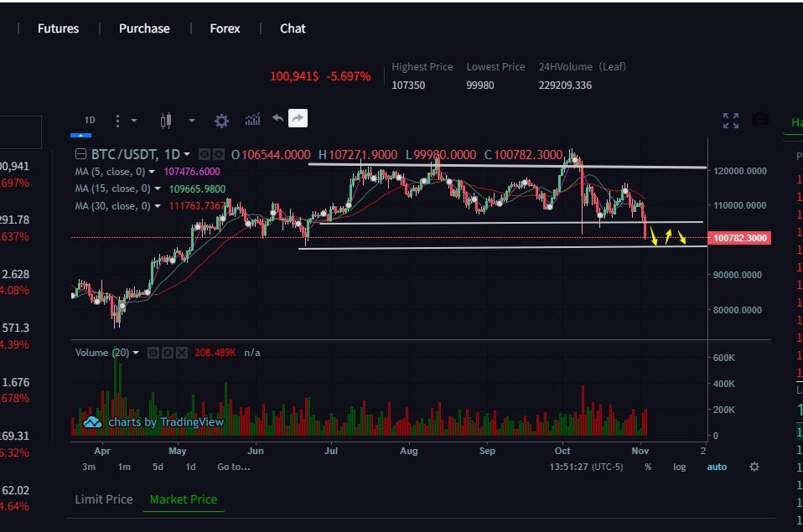The height and width of the screenshot is (532, 803).
Task: Toggle log scale on price axis
Action: pos(679,467)
